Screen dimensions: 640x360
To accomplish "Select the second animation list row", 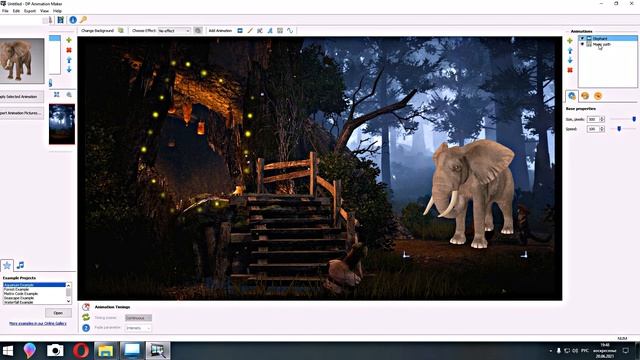I will click(608, 44).
